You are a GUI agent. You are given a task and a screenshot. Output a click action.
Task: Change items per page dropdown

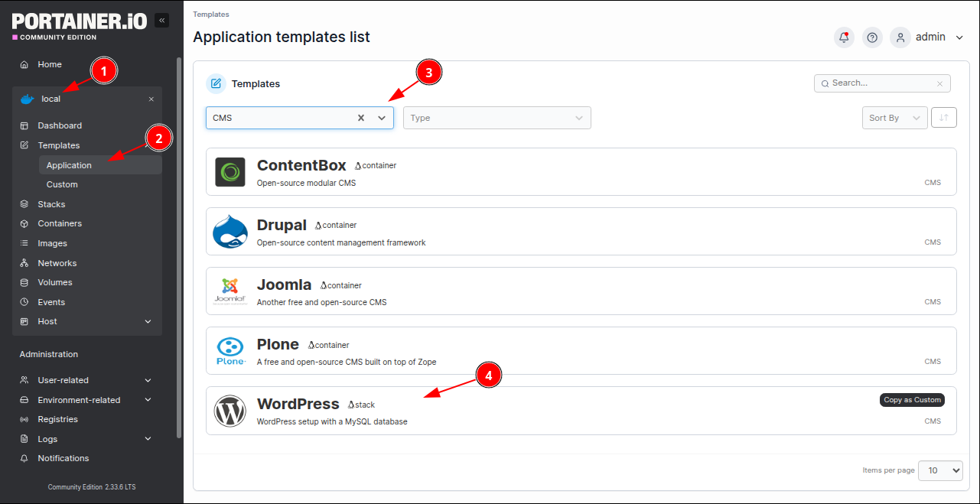940,470
